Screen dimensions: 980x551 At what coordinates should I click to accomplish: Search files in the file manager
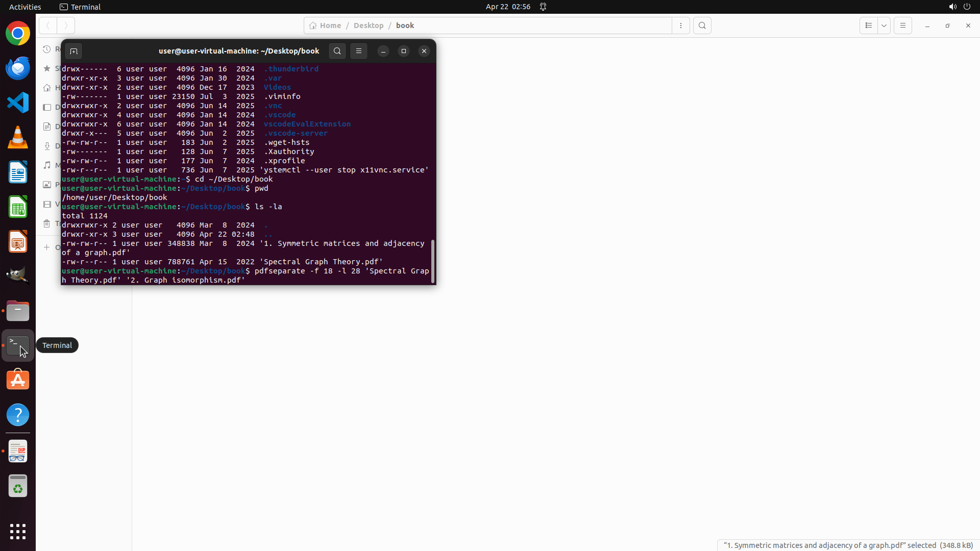tap(702, 26)
